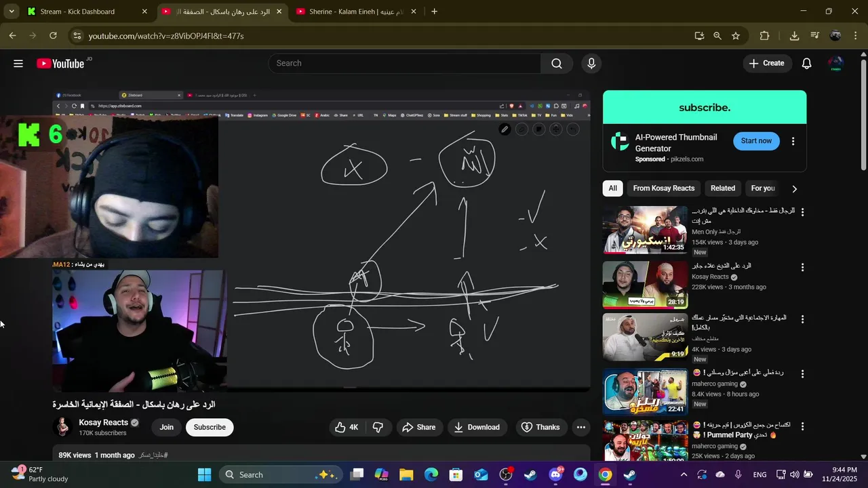Download the video

[477, 427]
